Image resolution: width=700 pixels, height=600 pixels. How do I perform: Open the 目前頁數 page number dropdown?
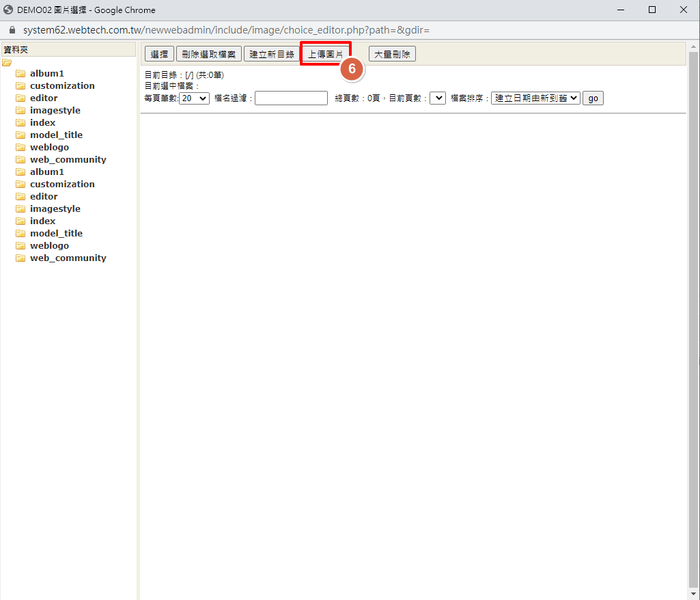click(437, 98)
